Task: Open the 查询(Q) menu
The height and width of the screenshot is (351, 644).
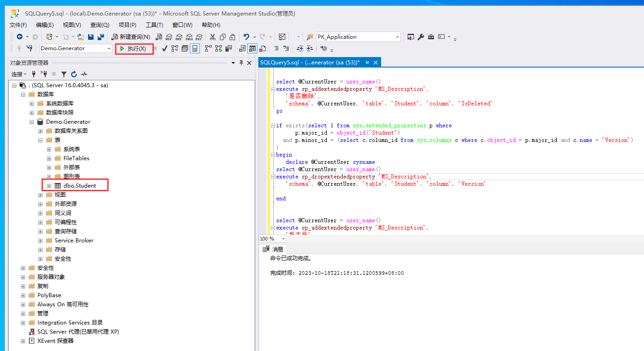Action: (x=99, y=25)
